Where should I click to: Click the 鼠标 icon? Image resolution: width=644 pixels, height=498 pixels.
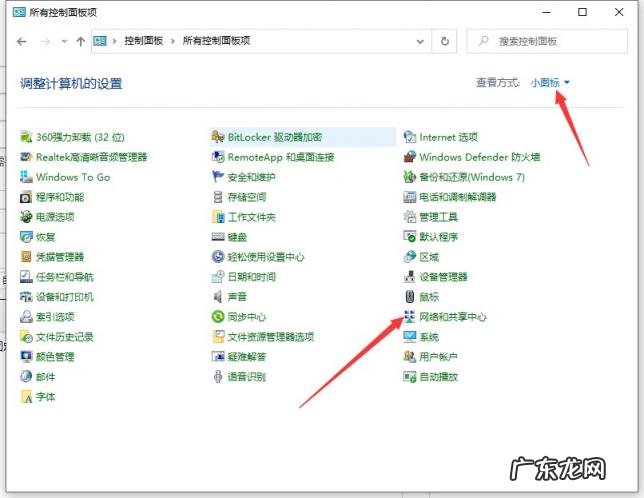point(409,297)
